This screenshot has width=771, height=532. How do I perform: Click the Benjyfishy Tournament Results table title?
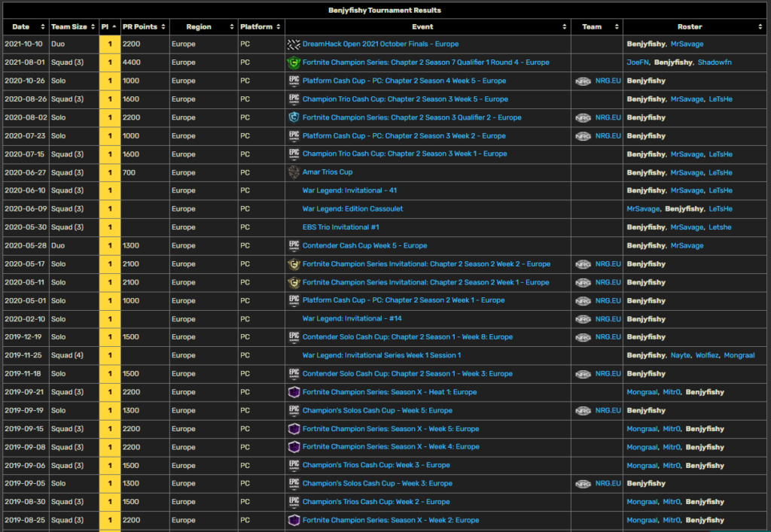pos(385,11)
